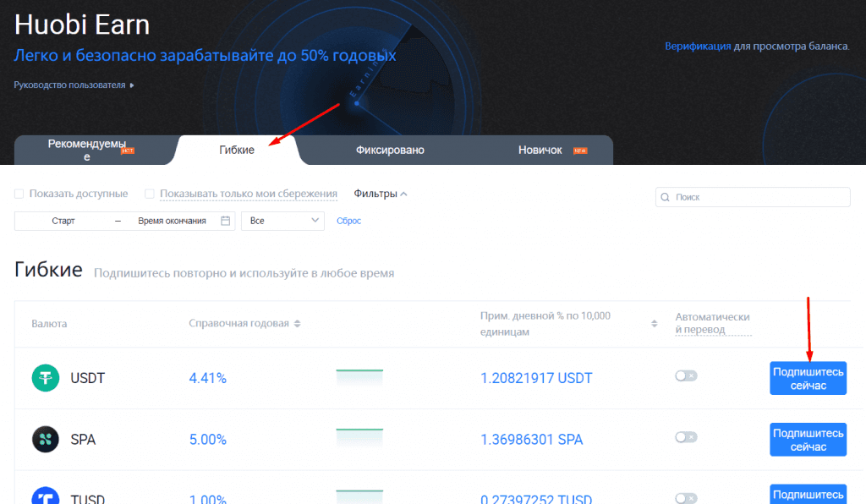Click the Подпишитесь button for TUSD
The image size is (866, 504).
[808, 494]
